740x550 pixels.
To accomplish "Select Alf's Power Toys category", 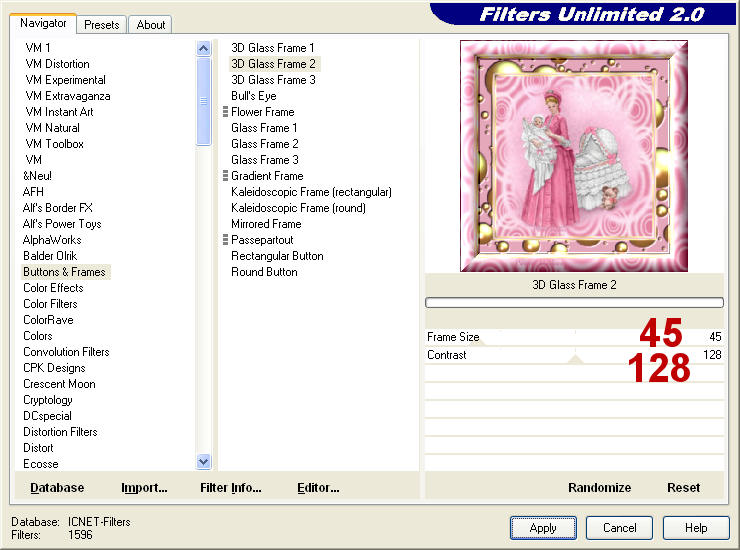I will tap(62, 224).
